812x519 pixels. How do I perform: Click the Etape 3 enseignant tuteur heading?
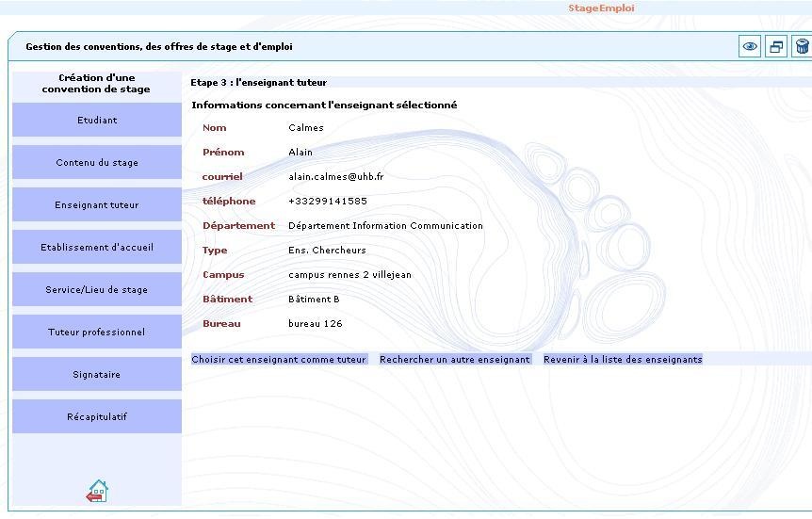click(x=259, y=83)
